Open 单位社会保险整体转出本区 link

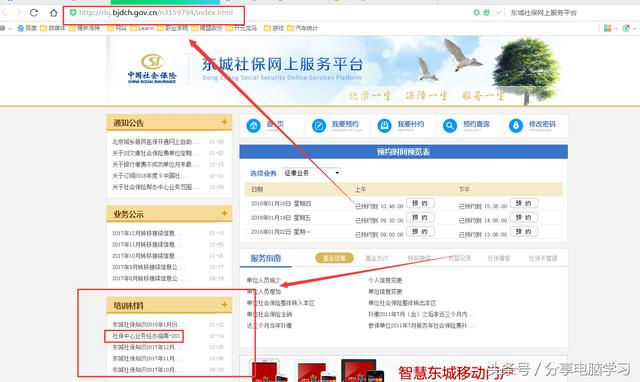[x=402, y=303]
